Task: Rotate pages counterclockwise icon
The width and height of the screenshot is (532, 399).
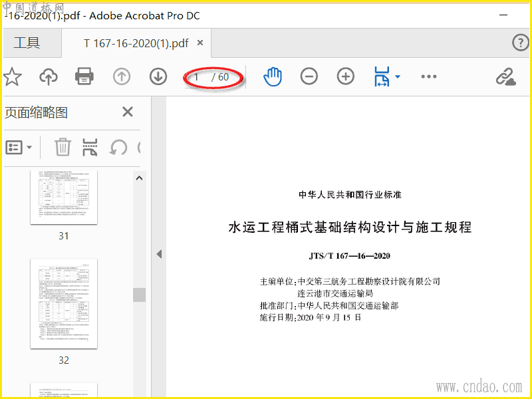Action: click(x=118, y=148)
